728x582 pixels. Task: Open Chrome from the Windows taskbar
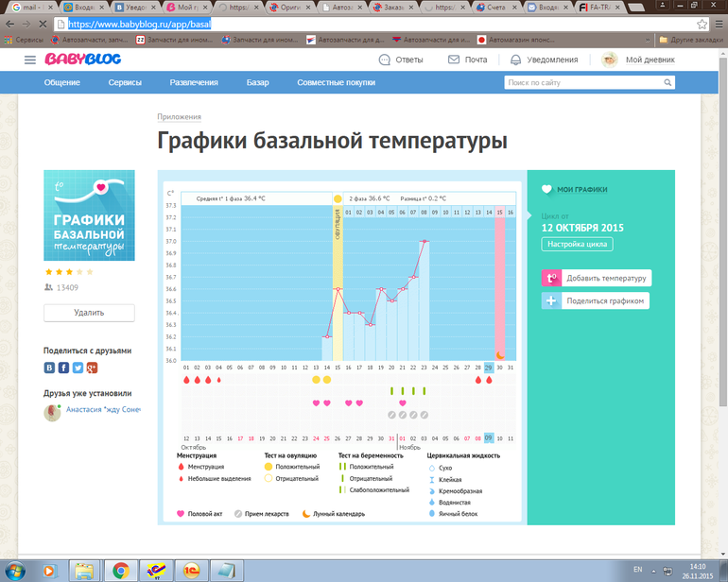tap(120, 570)
